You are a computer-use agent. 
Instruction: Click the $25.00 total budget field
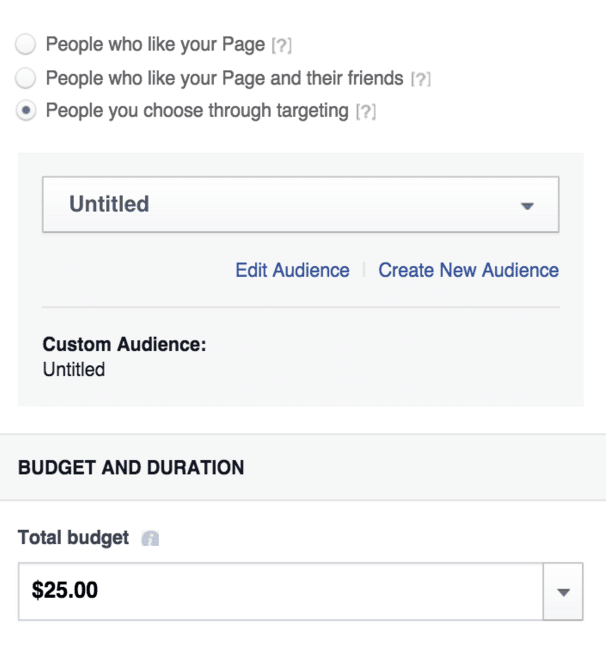pos(280,591)
